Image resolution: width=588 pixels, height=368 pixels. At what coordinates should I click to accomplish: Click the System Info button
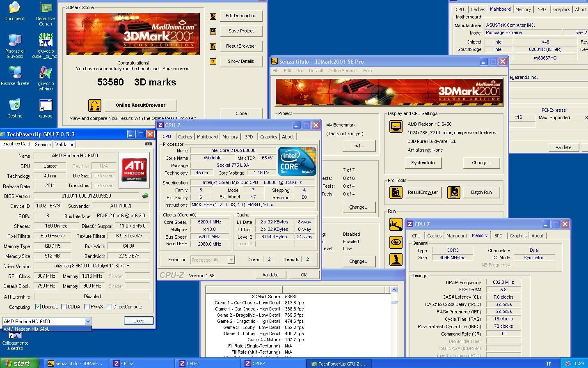pyautogui.click(x=423, y=163)
